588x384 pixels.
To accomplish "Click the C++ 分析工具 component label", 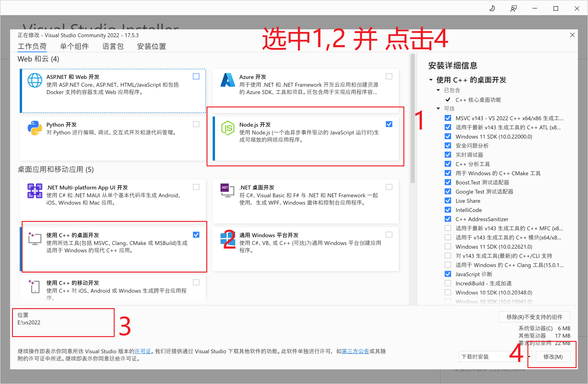I will tap(473, 164).
